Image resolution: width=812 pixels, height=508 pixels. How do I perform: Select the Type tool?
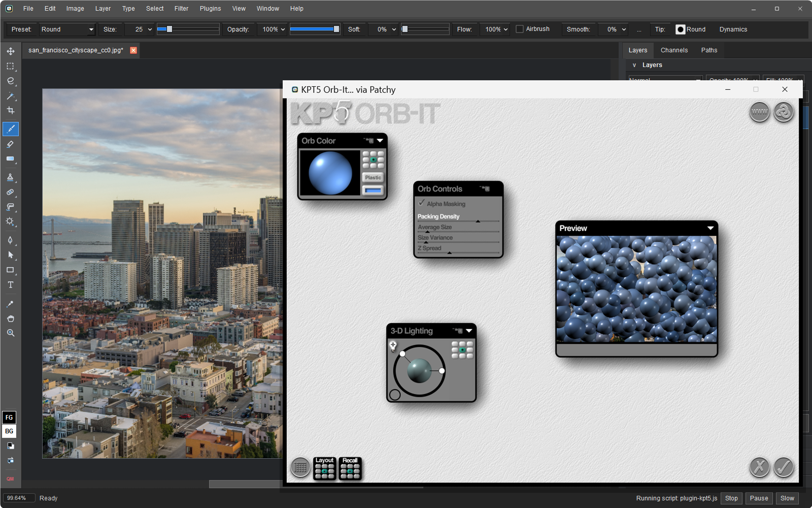(x=10, y=285)
